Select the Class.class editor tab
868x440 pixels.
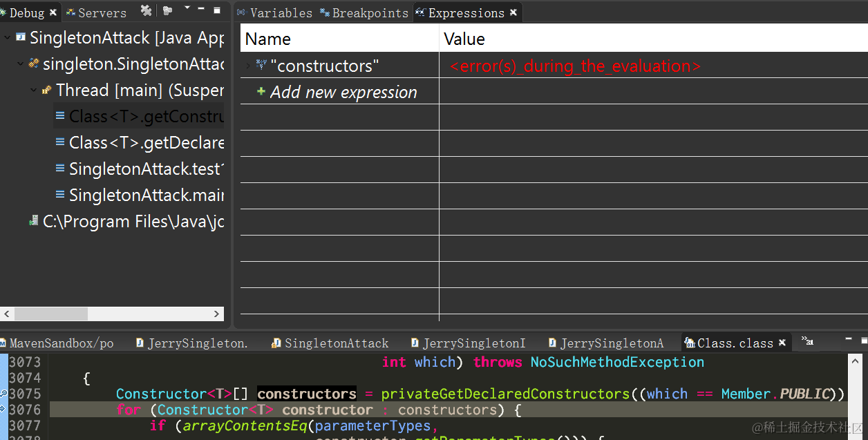735,343
